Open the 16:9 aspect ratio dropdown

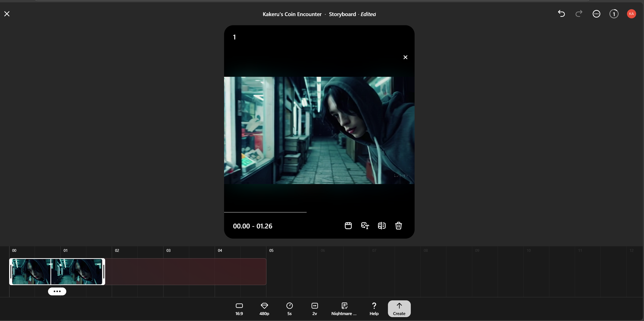(239, 309)
